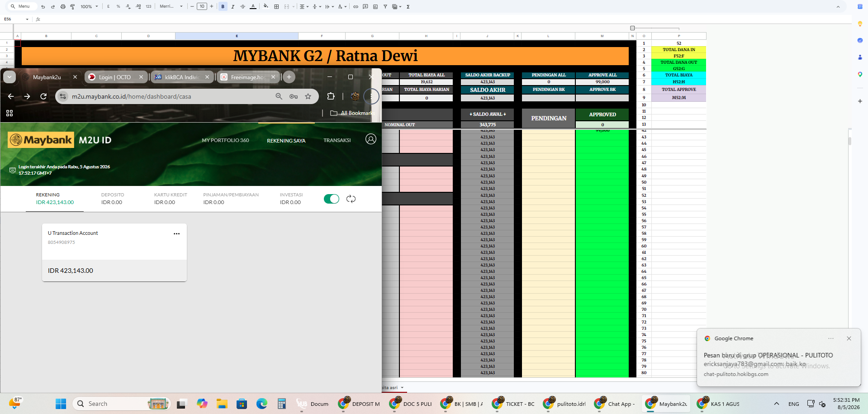Viewport: 868px width, 414px height.
Task: Toggle the Maybank balance visibility switch
Action: coord(332,199)
